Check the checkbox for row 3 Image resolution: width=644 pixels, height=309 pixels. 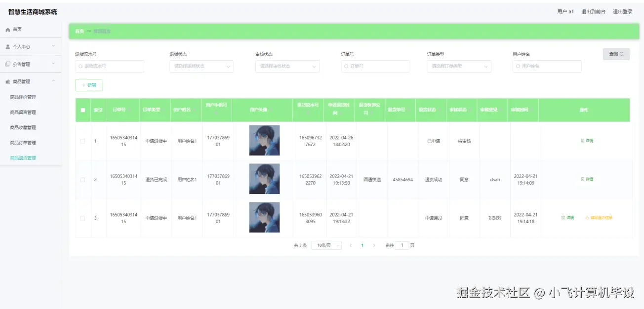click(83, 218)
